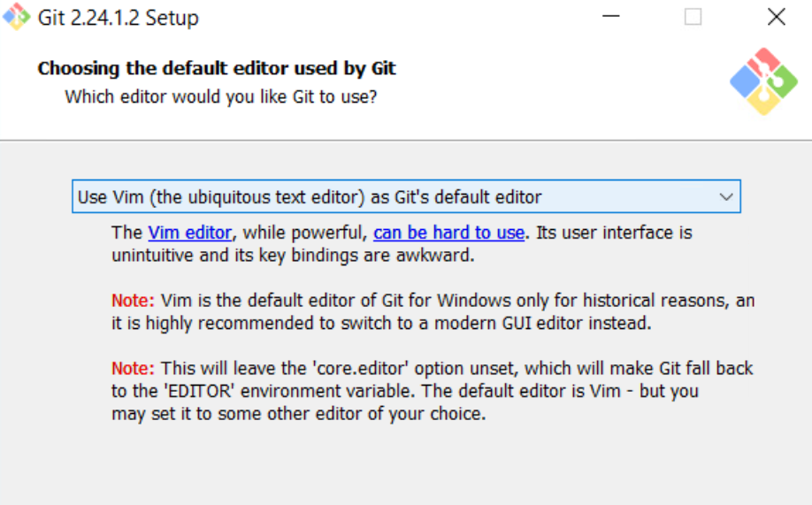Viewport: 812px width, 505px height.
Task: Click the 'Which editor would you like Git to use?' subtitle
Action: [x=221, y=96]
